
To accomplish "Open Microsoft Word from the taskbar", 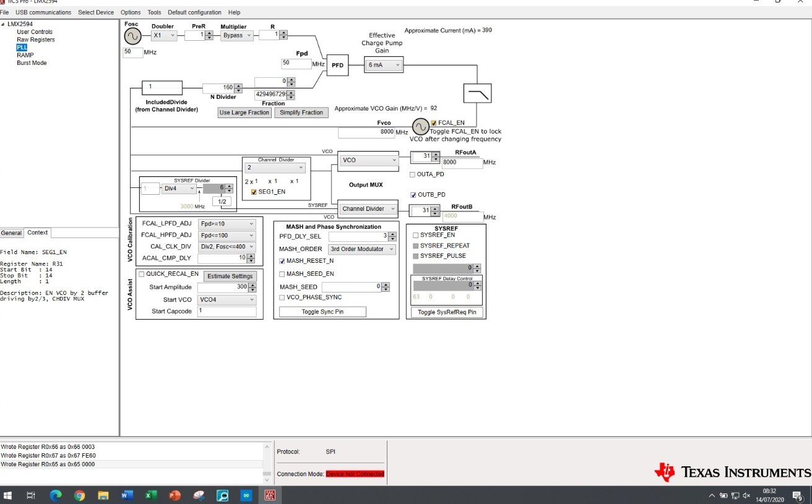I will [127, 495].
